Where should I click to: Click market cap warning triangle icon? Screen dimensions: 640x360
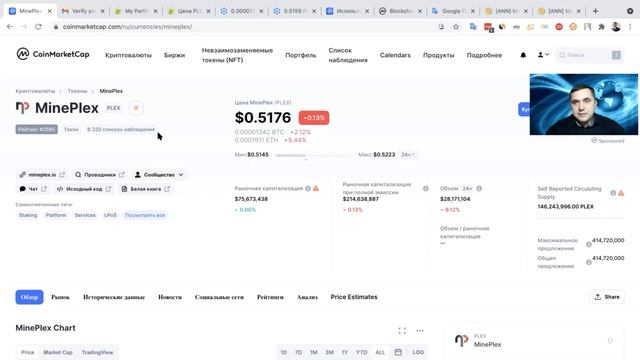(316, 188)
